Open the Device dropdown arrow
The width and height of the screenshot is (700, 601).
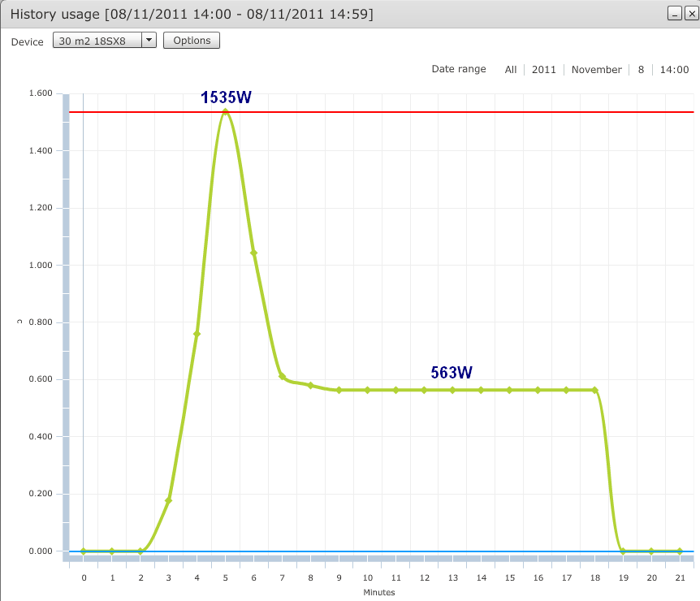[149, 41]
